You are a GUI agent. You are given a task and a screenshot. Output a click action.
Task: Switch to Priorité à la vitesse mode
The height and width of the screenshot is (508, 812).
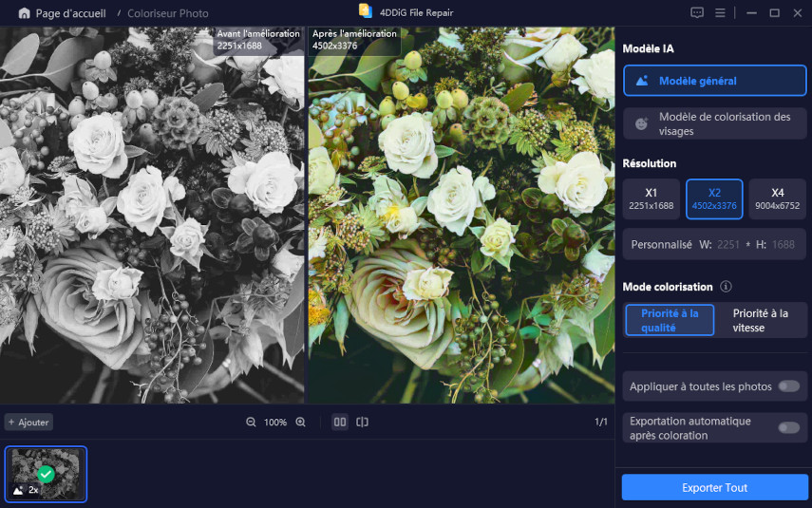760,320
